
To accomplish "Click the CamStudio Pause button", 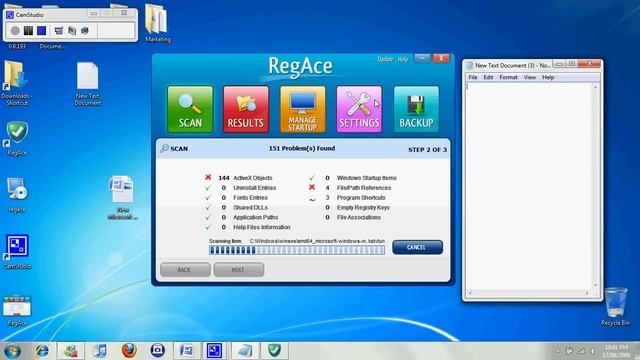I will coord(28,31).
